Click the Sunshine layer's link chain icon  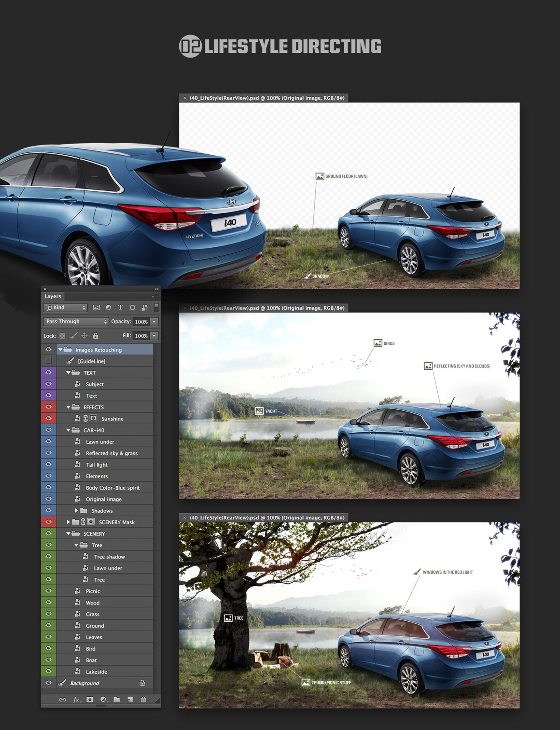(x=85, y=418)
